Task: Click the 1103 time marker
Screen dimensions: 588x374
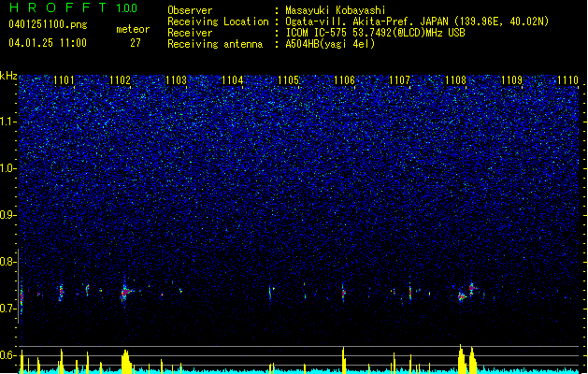Action: point(176,79)
